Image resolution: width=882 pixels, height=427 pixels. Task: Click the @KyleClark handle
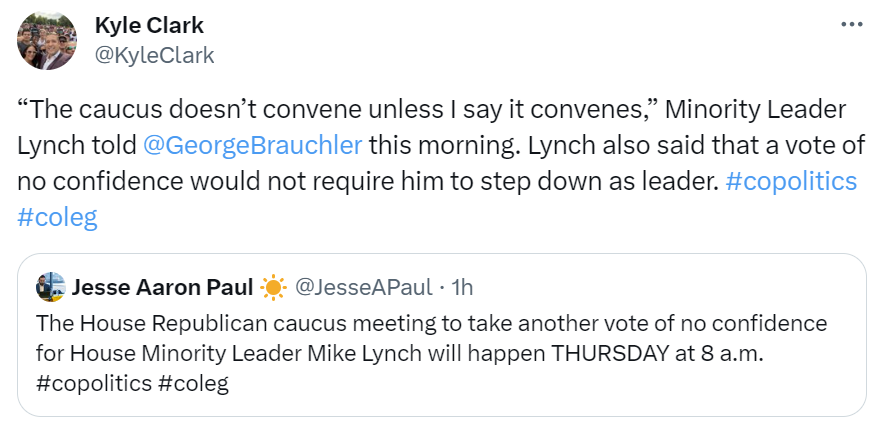pos(154,55)
